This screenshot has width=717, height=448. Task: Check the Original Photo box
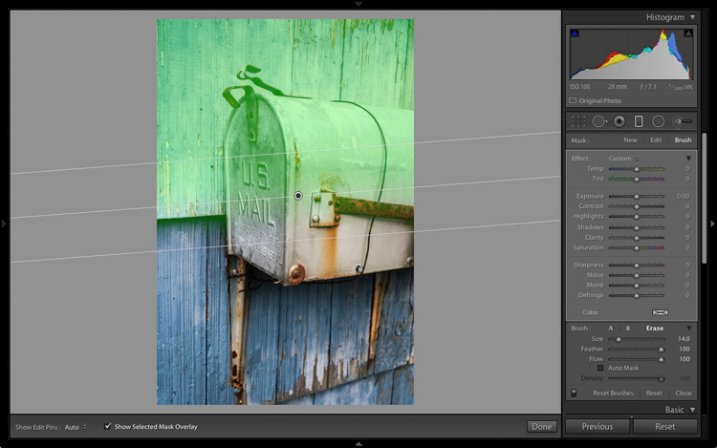tap(573, 101)
